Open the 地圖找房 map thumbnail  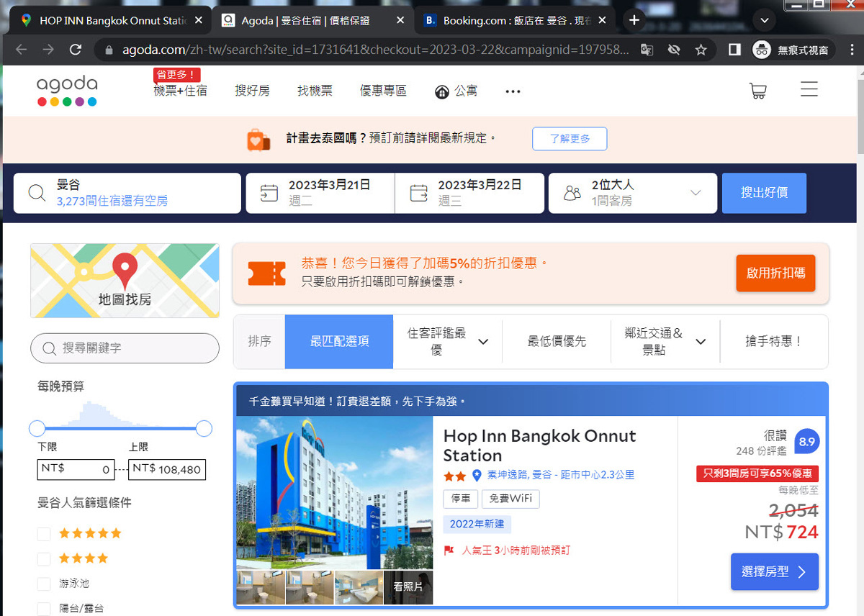coord(125,281)
